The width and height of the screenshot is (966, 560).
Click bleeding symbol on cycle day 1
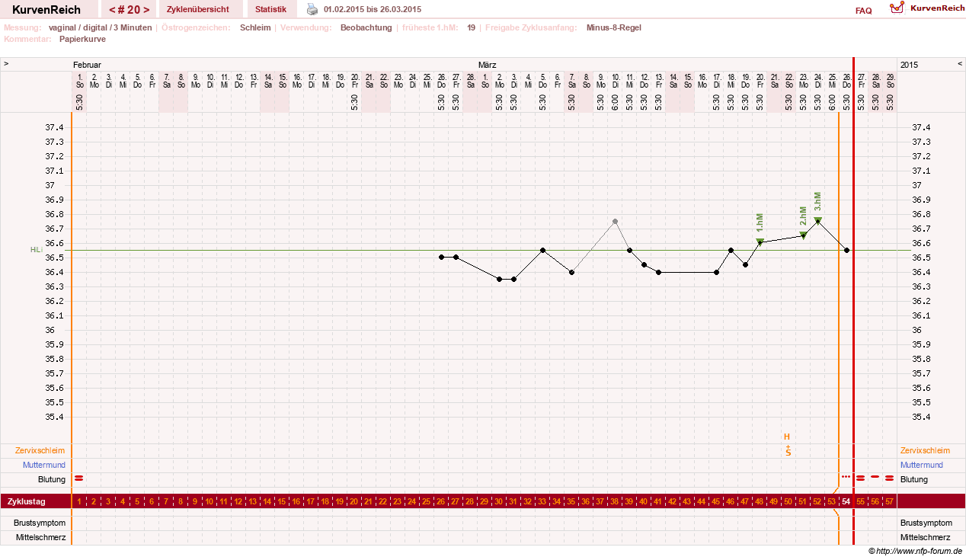point(78,478)
